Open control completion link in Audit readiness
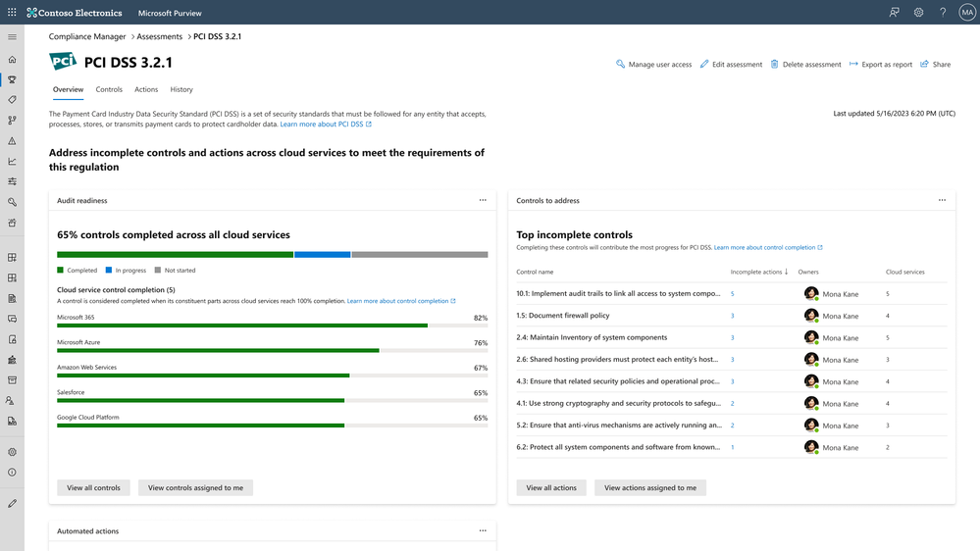This screenshot has width=980, height=551. [x=401, y=301]
